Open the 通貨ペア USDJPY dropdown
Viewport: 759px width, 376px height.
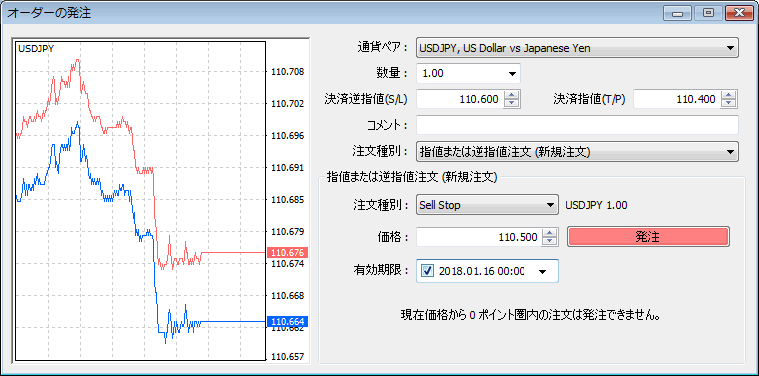click(x=577, y=48)
